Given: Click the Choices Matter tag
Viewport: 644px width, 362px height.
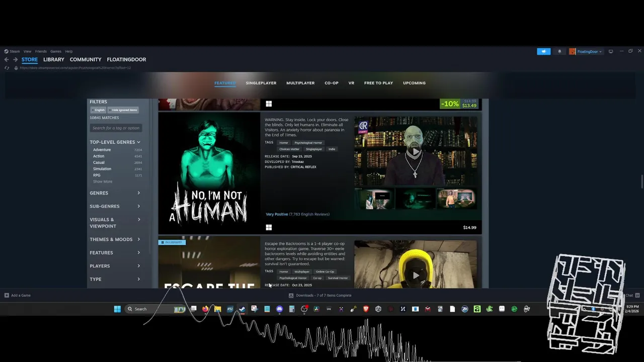Looking at the screenshot, I should click(x=289, y=149).
